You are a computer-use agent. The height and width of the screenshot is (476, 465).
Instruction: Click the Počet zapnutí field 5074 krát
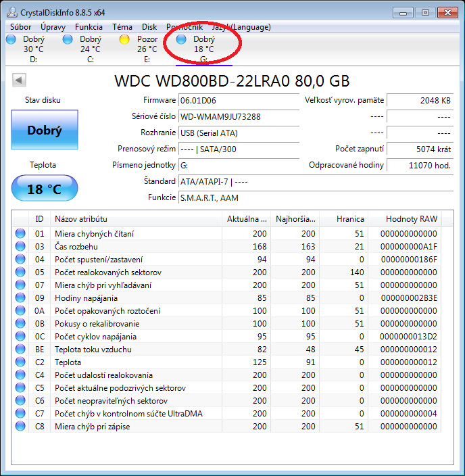(420, 149)
